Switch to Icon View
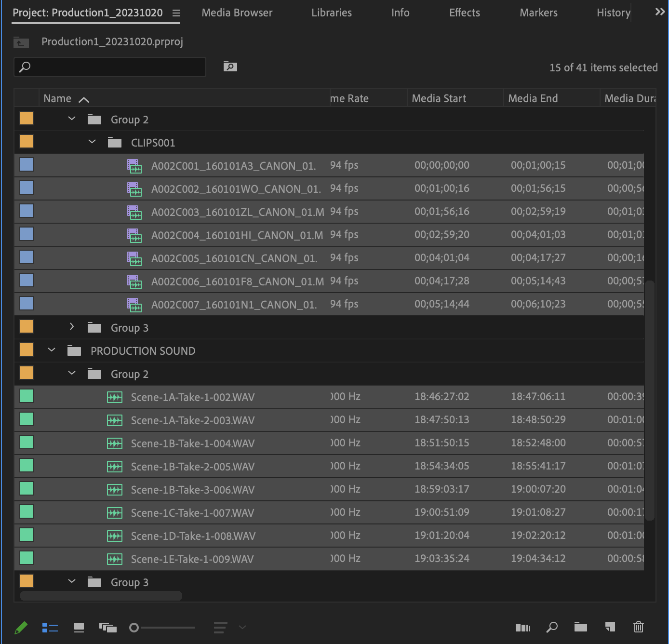 (x=79, y=628)
